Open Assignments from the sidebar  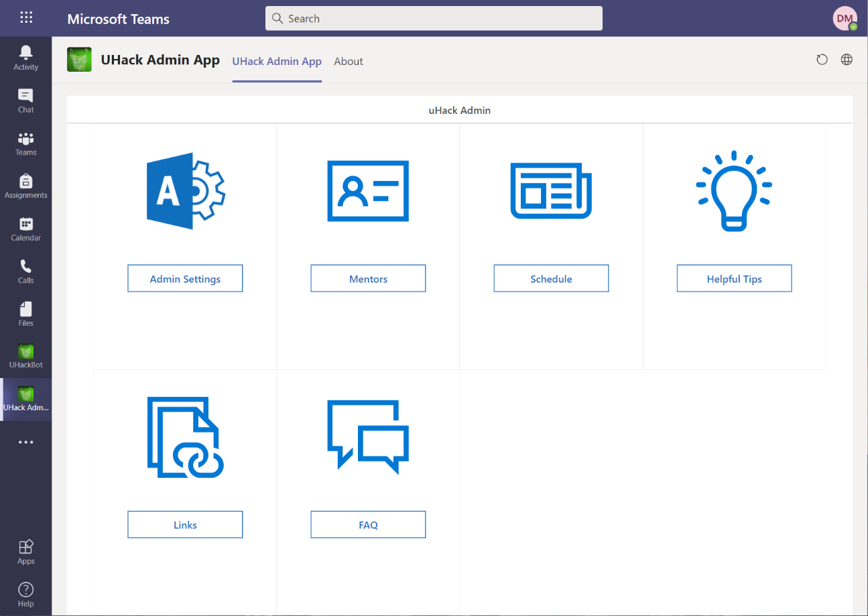coord(25,186)
